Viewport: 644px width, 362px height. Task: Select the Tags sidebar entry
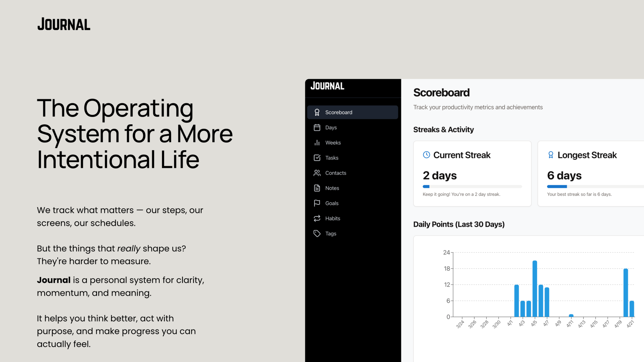(353, 233)
